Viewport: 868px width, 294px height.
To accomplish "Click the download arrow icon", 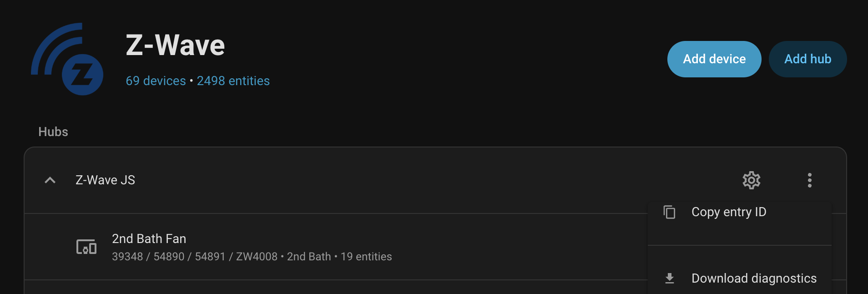I will [x=669, y=278].
